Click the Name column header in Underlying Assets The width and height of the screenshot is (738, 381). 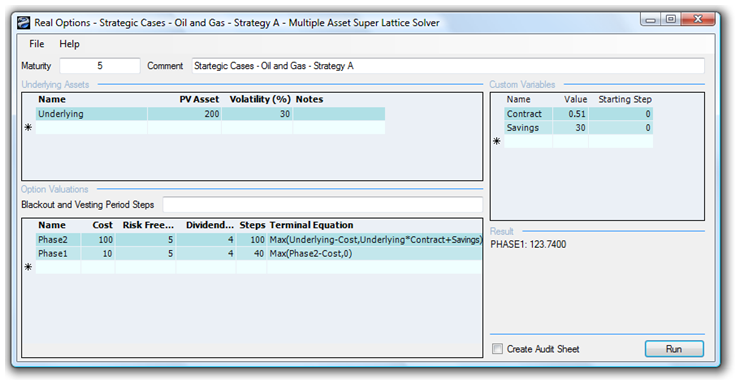[52, 99]
